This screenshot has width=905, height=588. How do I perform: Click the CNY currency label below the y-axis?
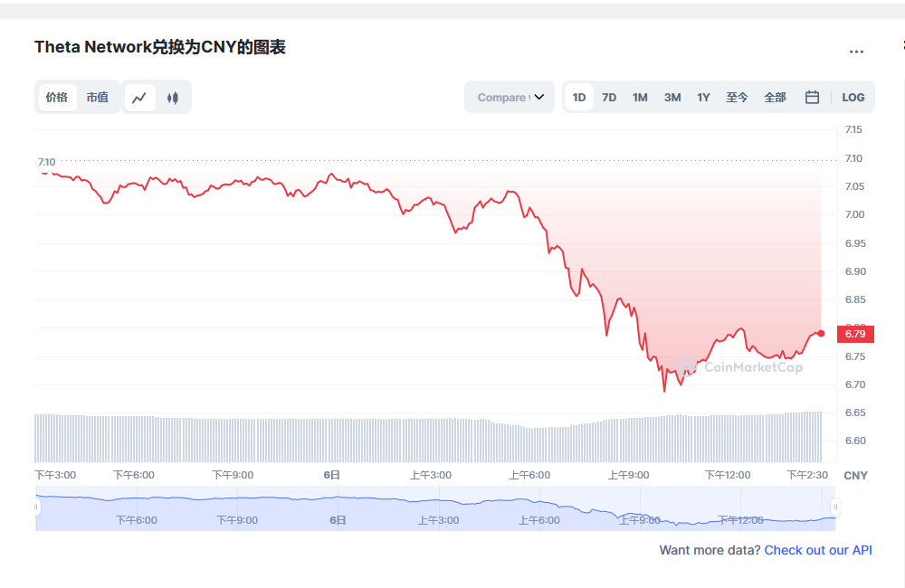tap(855, 476)
